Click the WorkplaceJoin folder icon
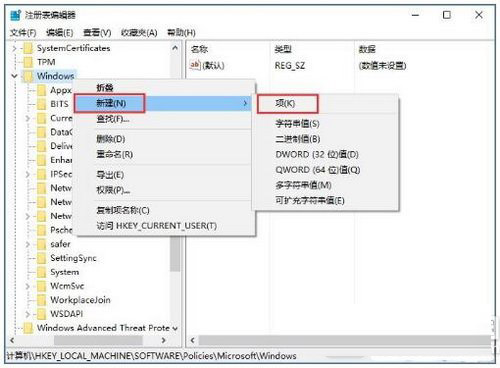This screenshot has width=500, height=368. 42,300
